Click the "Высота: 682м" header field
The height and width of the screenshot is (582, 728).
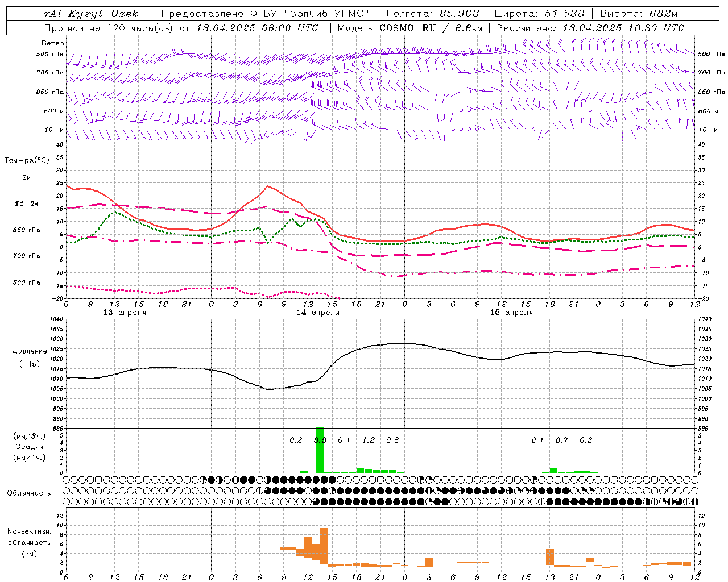tap(639, 14)
